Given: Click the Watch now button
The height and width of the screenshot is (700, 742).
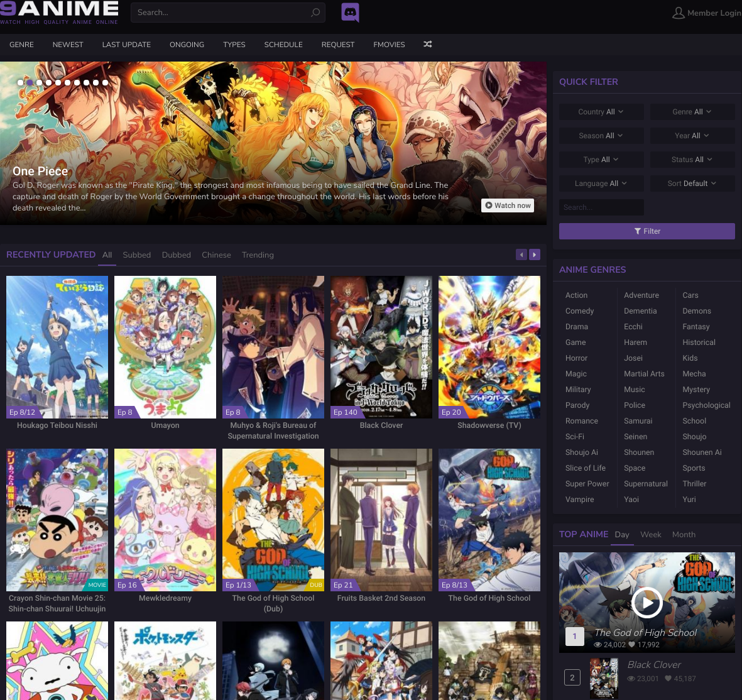Looking at the screenshot, I should [508, 205].
